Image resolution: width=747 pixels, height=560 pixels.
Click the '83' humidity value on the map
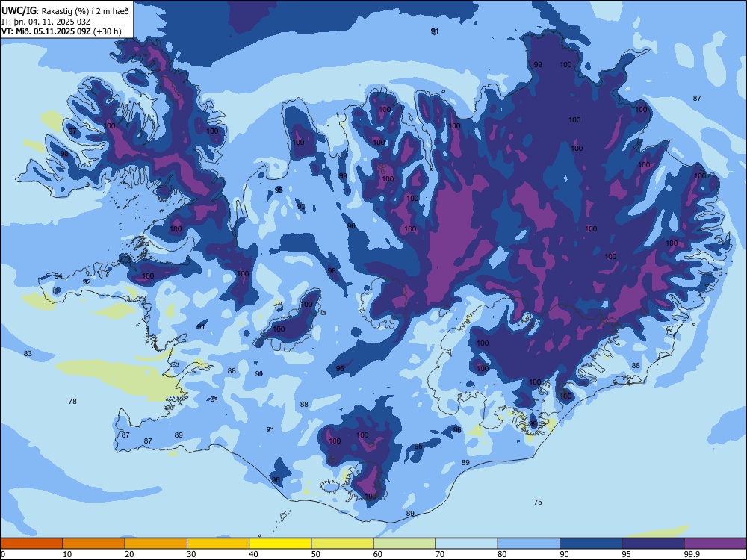point(28,353)
